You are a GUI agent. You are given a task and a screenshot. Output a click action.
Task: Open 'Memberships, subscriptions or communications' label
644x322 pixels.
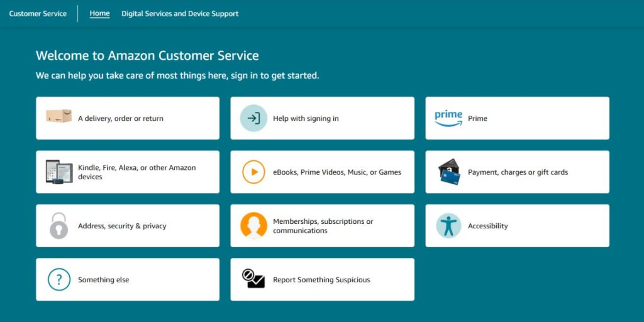[323, 226]
